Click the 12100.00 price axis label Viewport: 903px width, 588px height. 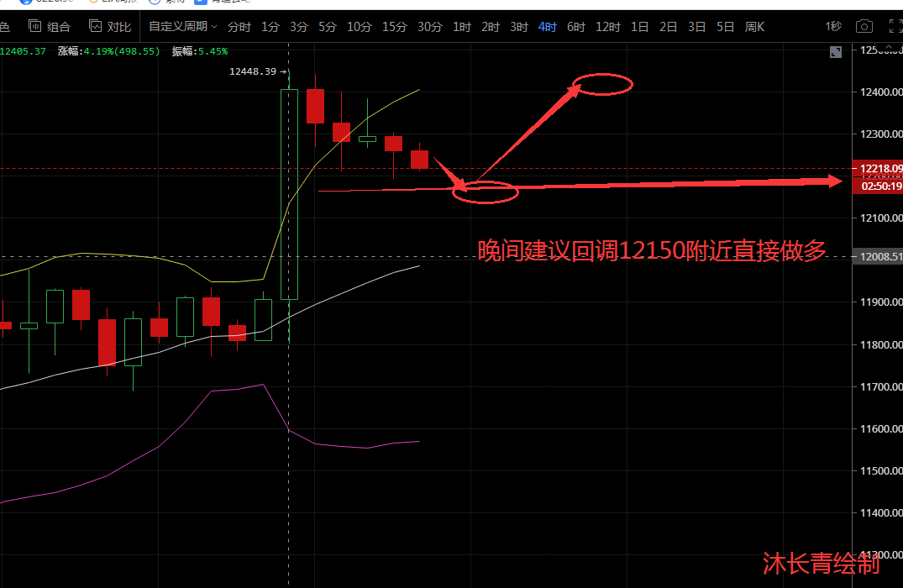881,218
